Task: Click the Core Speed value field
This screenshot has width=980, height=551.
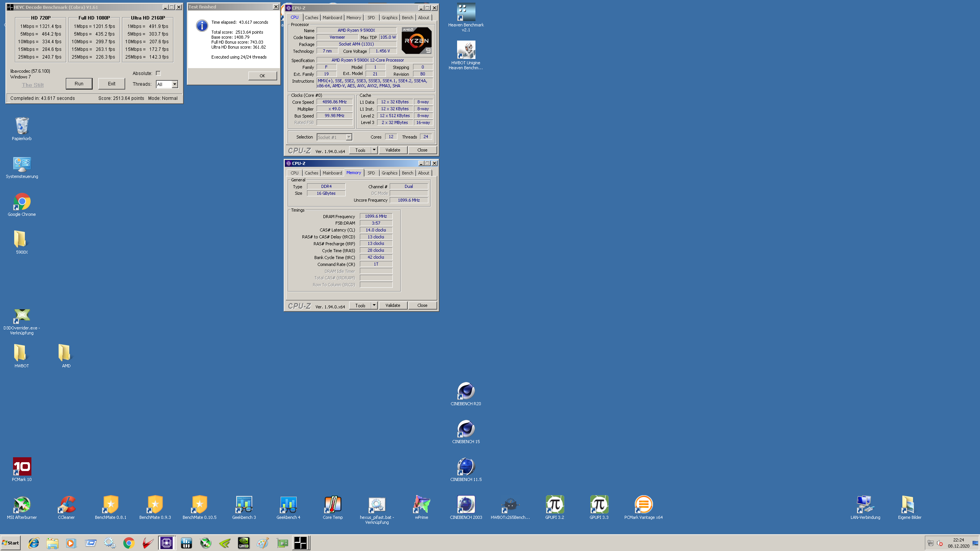Action: click(335, 102)
